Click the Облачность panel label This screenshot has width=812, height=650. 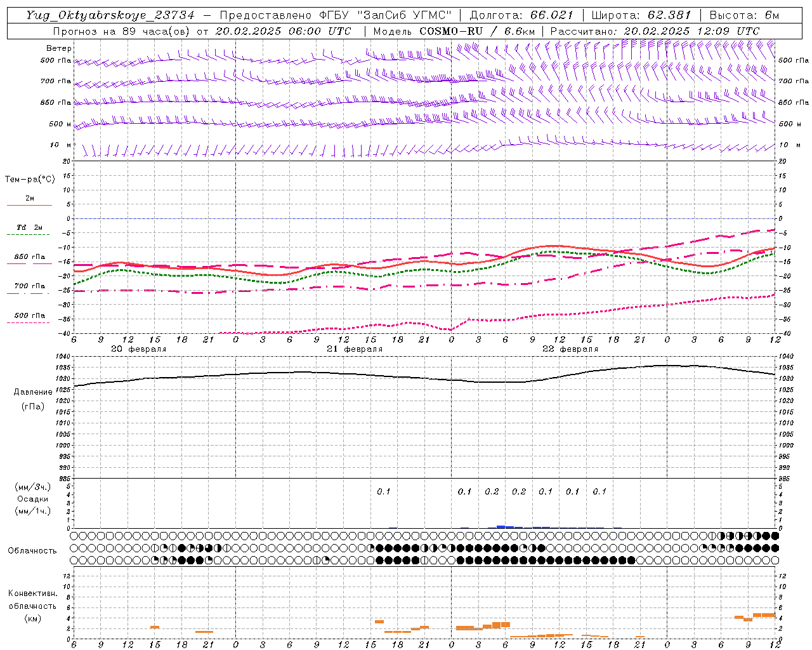click(x=32, y=550)
